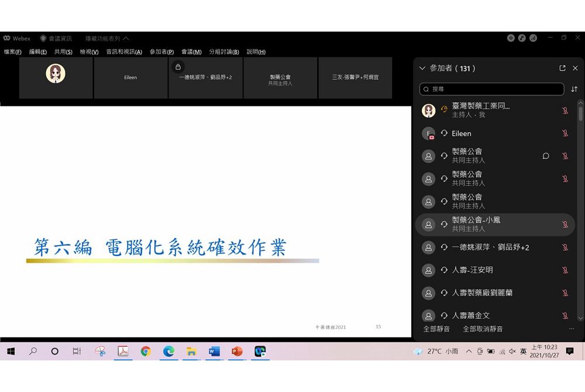Toggle the microphone for 人壽製藥廠劉麗蘭
The image size is (585, 392).
pos(565,293)
